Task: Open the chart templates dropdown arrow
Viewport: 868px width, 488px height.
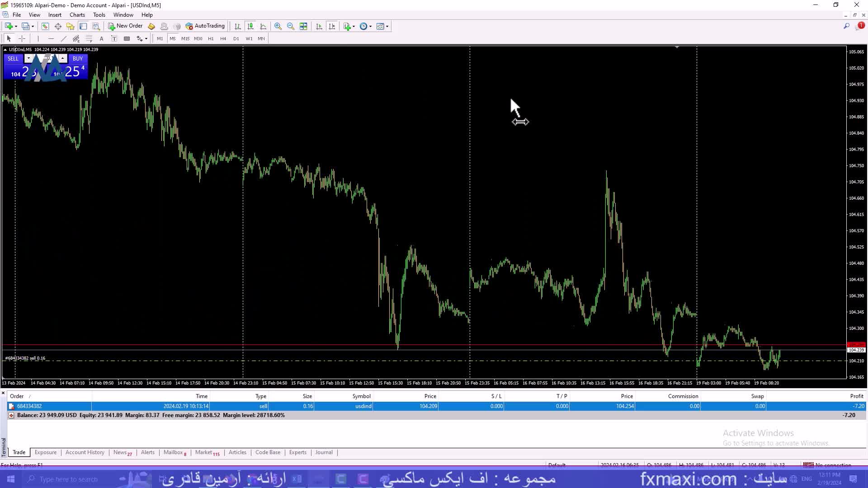Action: click(x=387, y=26)
